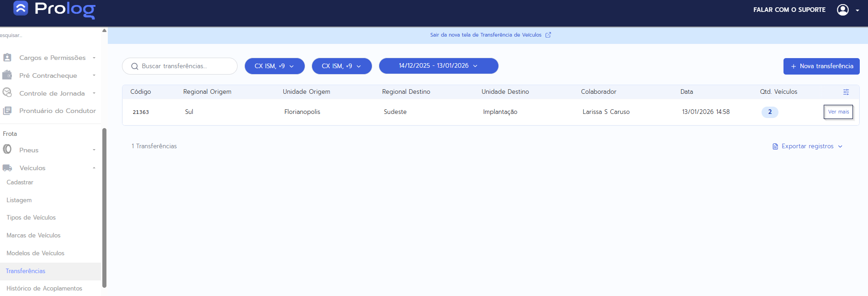Click the Controle de Jornada clock icon

tap(7, 92)
